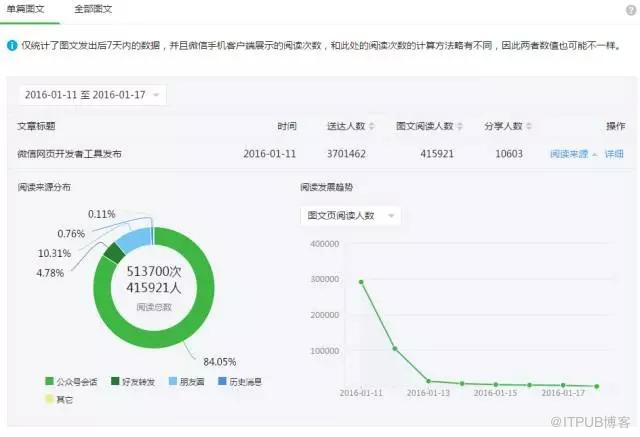Viewport: 640px width, 437px height.
Task: Click the dark green 好友转发 donut segment
Action: [114, 253]
